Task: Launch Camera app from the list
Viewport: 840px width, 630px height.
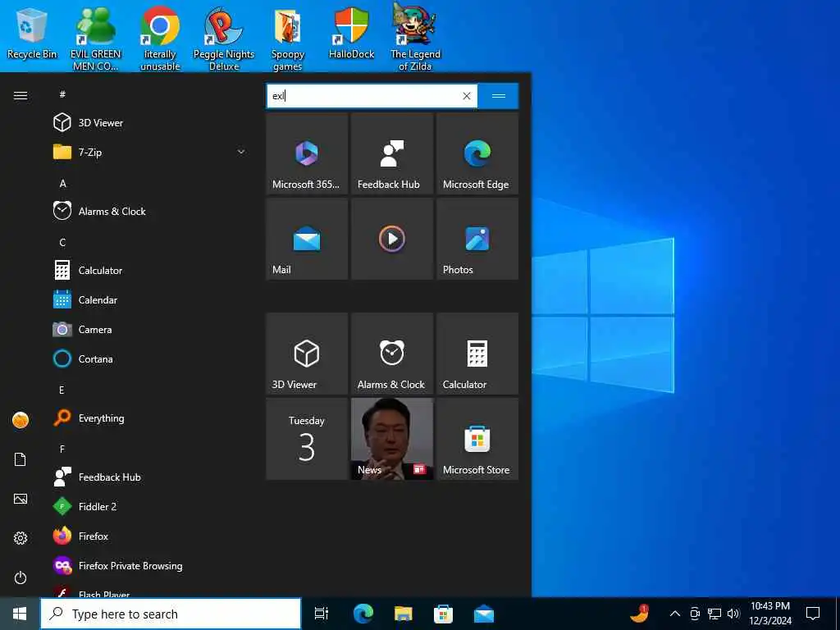Action: (x=150, y=329)
